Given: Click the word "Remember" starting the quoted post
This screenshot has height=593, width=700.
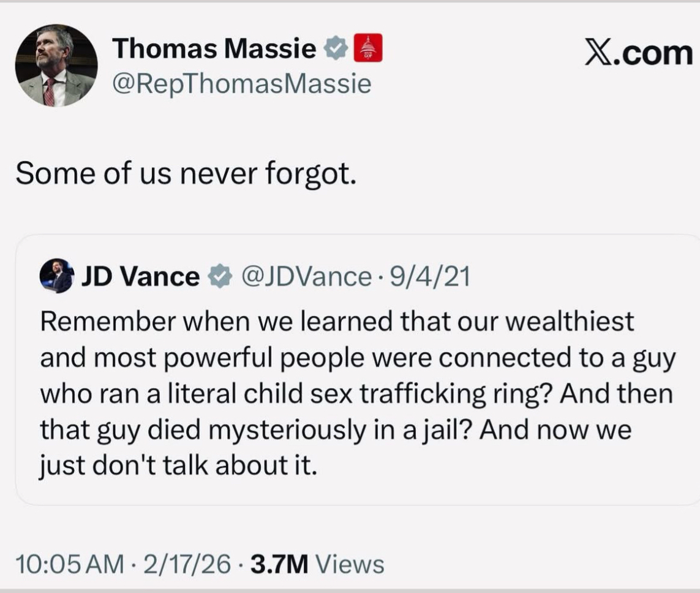Looking at the screenshot, I should click(x=101, y=322).
